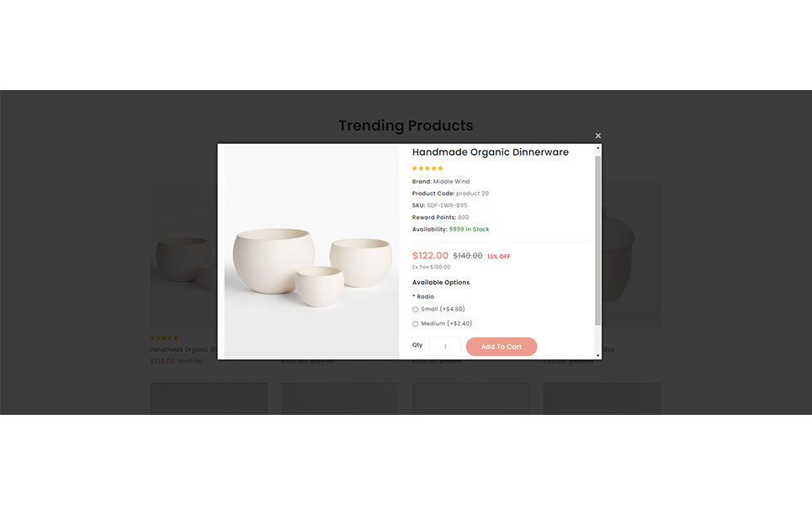Click the fifth rating star in popup

[440, 168]
